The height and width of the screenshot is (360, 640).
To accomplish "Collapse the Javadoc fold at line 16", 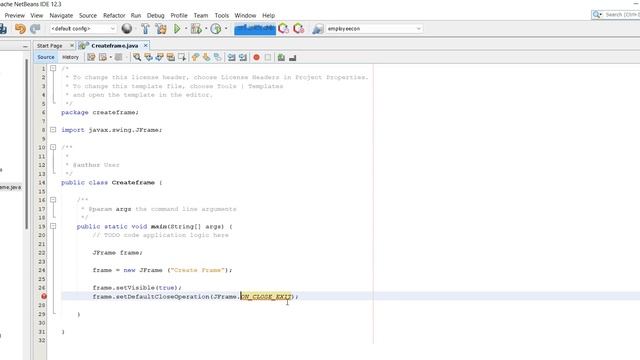I will [53, 200].
